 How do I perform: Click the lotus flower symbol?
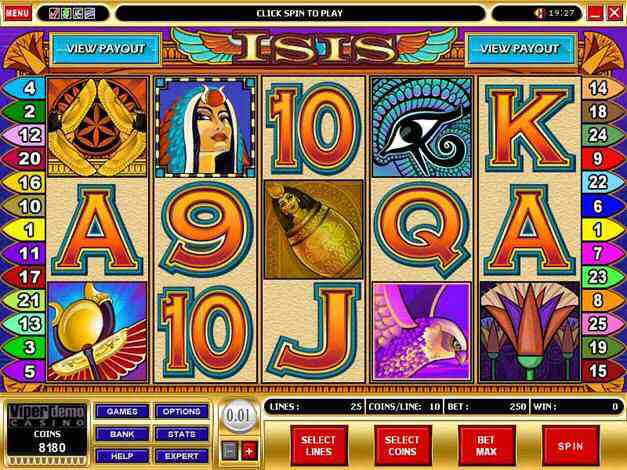(x=530, y=331)
